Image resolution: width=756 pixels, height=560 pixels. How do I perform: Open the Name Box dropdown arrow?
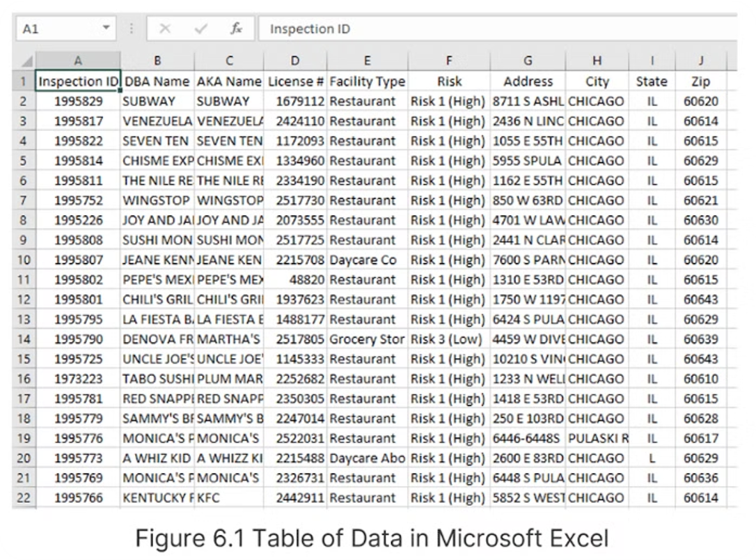tap(106, 29)
